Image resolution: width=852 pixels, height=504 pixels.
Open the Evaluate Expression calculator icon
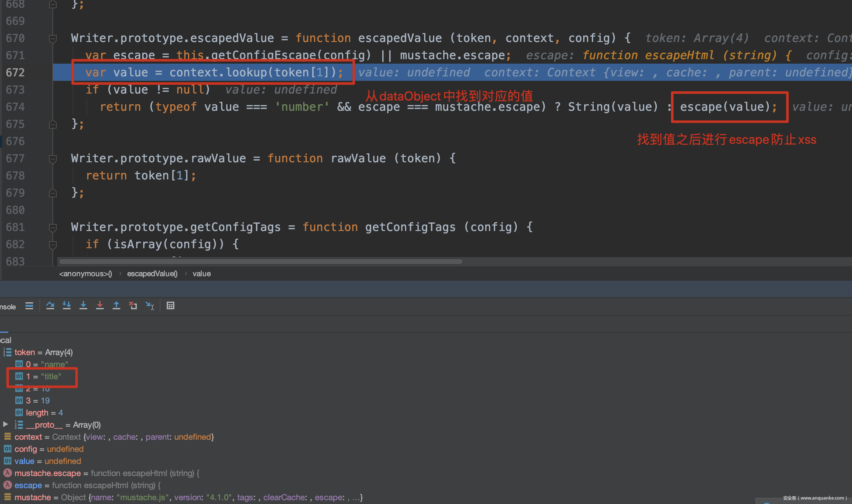click(171, 306)
